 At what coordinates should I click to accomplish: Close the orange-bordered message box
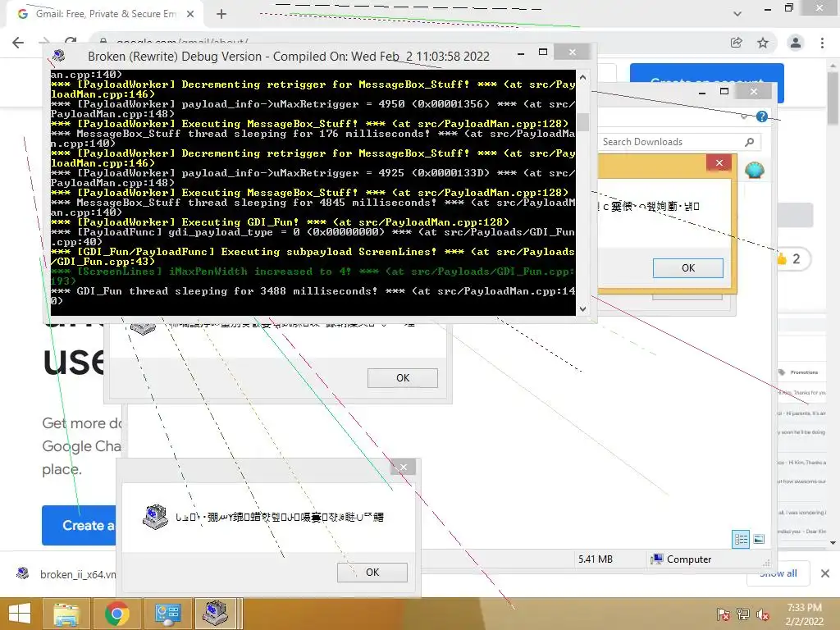pos(719,163)
